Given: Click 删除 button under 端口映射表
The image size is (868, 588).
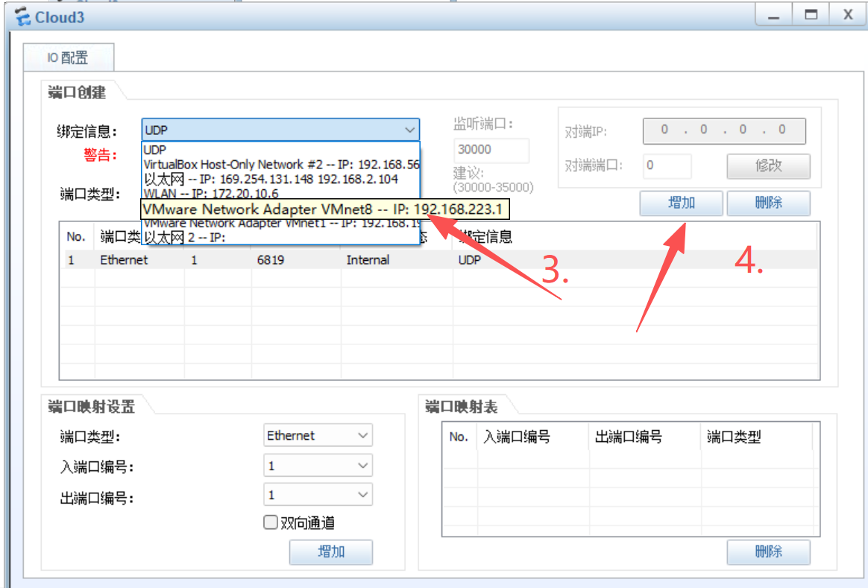Looking at the screenshot, I should click(768, 551).
